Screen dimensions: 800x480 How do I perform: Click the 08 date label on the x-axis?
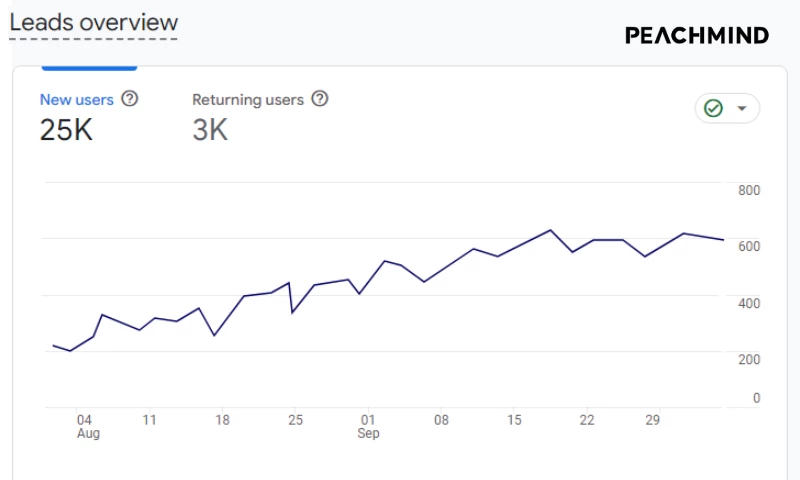441,420
